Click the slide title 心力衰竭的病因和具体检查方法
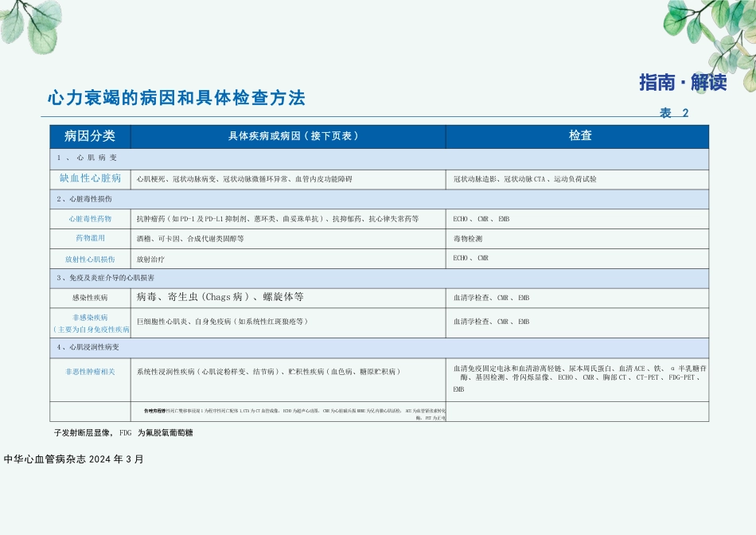 pyautogui.click(x=177, y=98)
